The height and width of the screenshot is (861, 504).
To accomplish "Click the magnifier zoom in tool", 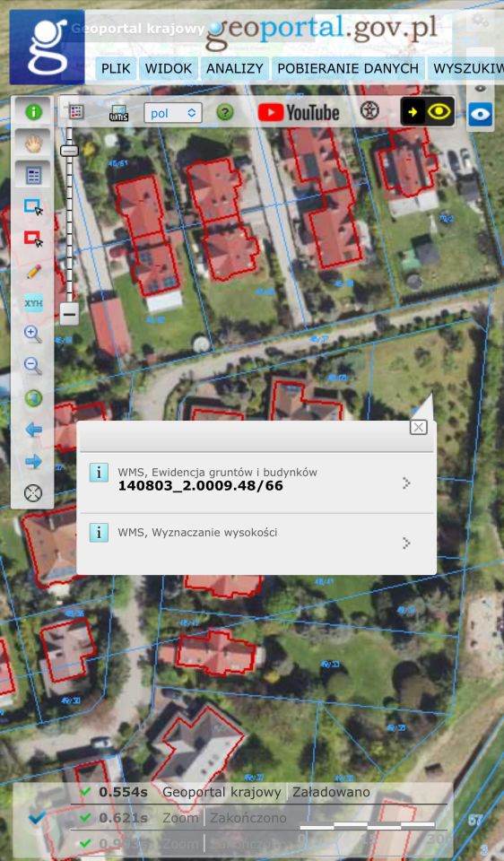I will (33, 334).
